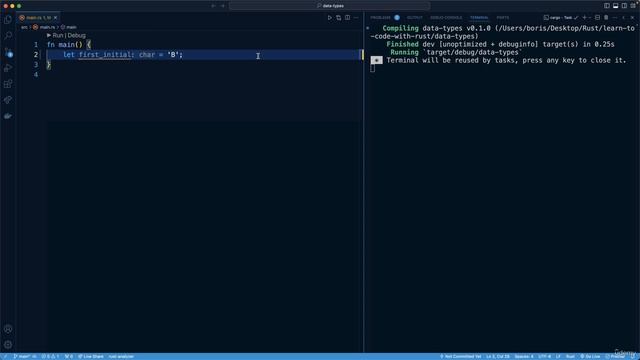Screen dimensions: 640x360
Task: Switch to the DEBUG CONSOLE panel tab
Action: tap(446, 18)
